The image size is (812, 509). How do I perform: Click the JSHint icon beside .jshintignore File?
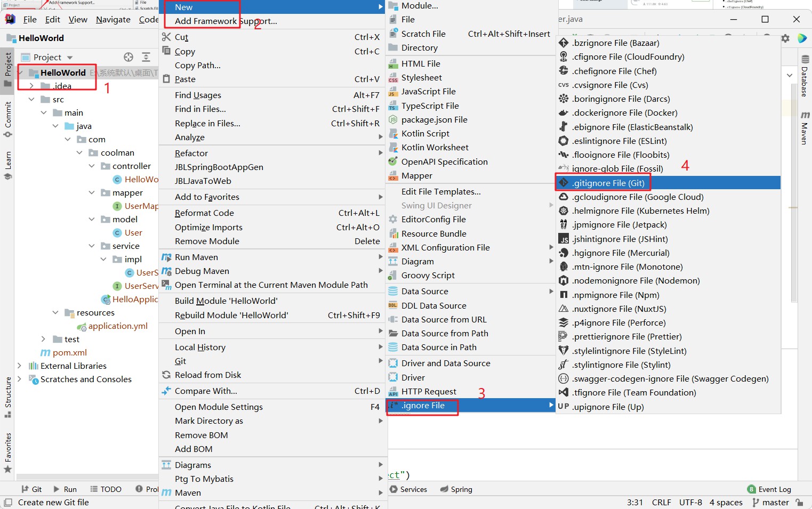(564, 239)
